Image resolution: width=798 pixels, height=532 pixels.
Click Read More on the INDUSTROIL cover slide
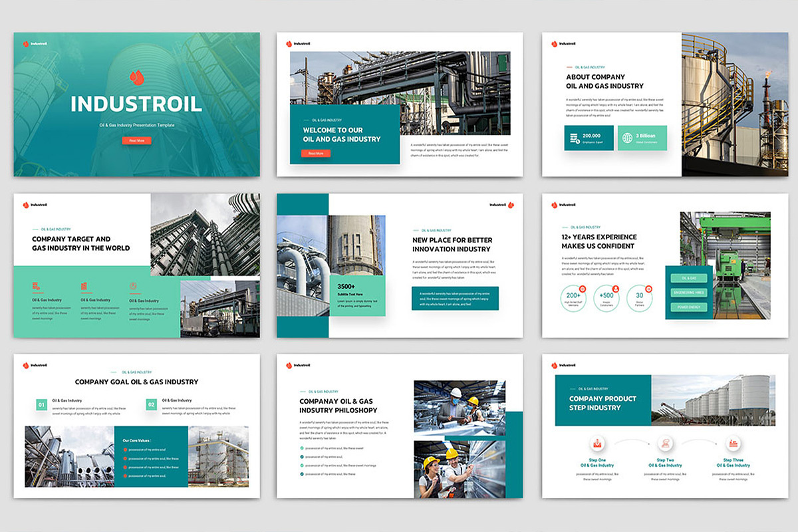point(136,140)
